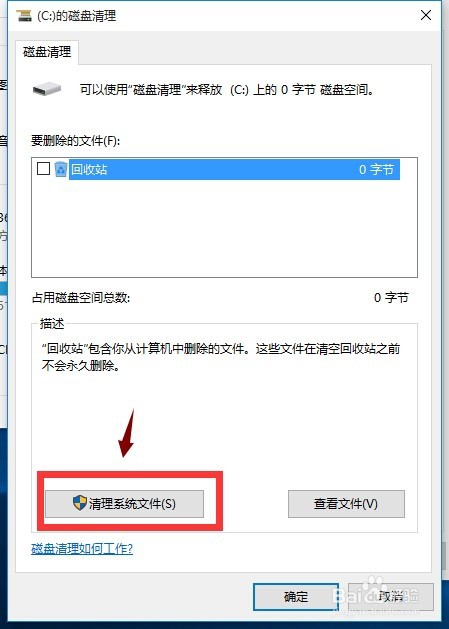Click the shield icon on 清理系统文件 button
This screenshot has width=449, height=629.
point(80,503)
